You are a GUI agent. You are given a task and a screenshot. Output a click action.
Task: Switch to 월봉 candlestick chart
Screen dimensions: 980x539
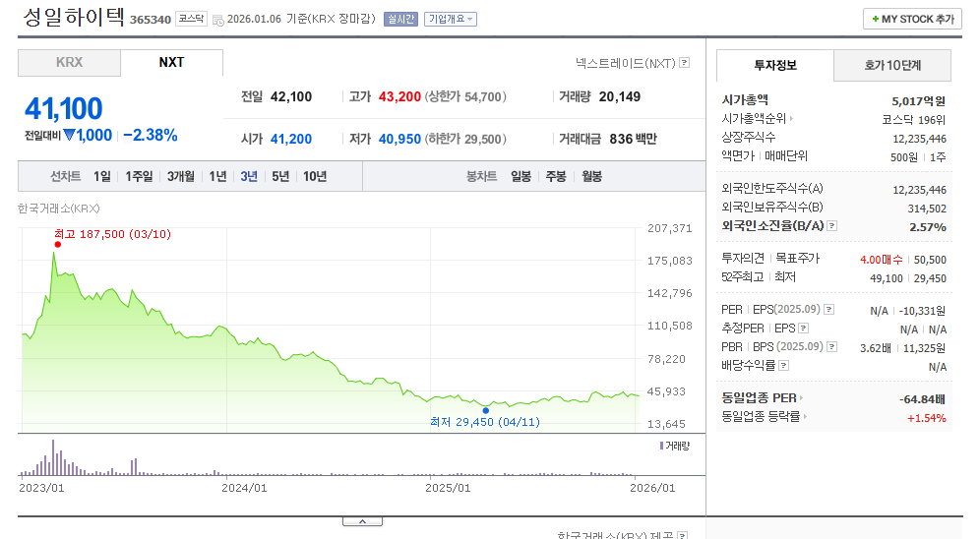pyautogui.click(x=592, y=177)
